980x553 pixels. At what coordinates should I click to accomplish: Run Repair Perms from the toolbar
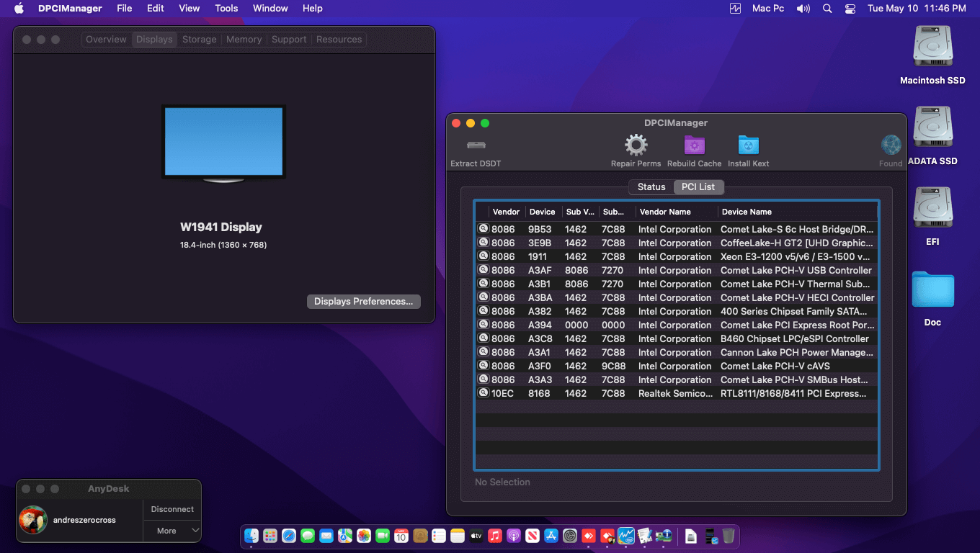(636, 145)
